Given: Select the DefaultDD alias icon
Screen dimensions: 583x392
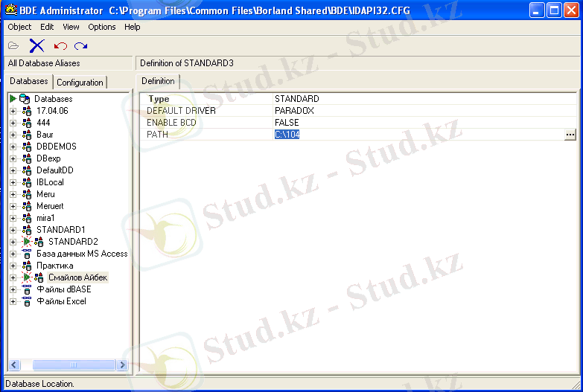Looking at the screenshot, I should tap(27, 170).
